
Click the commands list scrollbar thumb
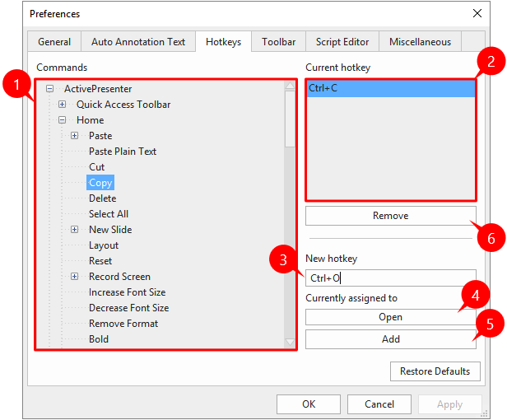(x=290, y=119)
